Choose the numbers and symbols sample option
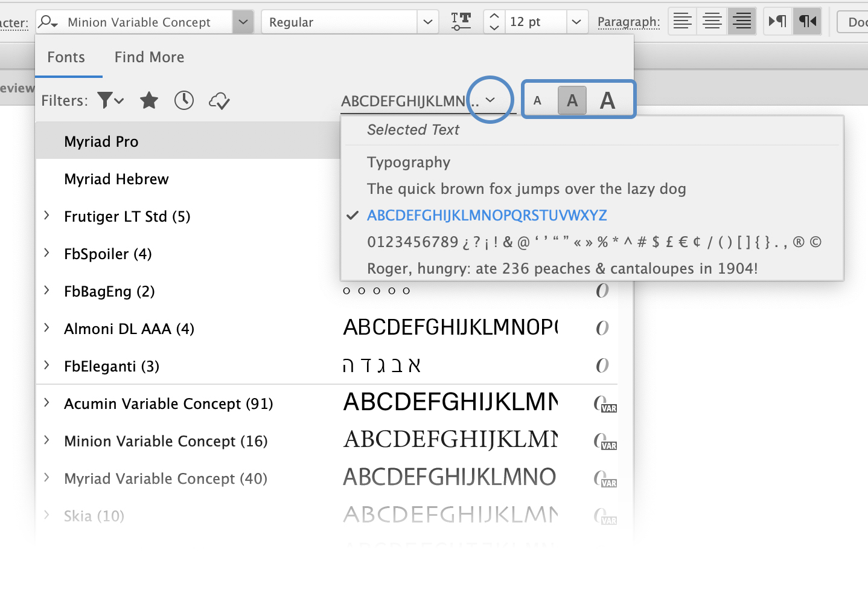Image resolution: width=868 pixels, height=595 pixels. 594,242
